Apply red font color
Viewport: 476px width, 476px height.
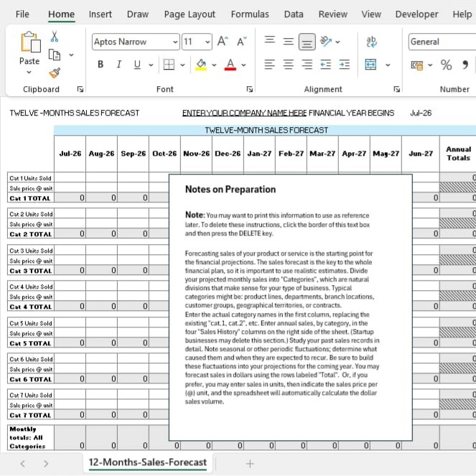[230, 65]
